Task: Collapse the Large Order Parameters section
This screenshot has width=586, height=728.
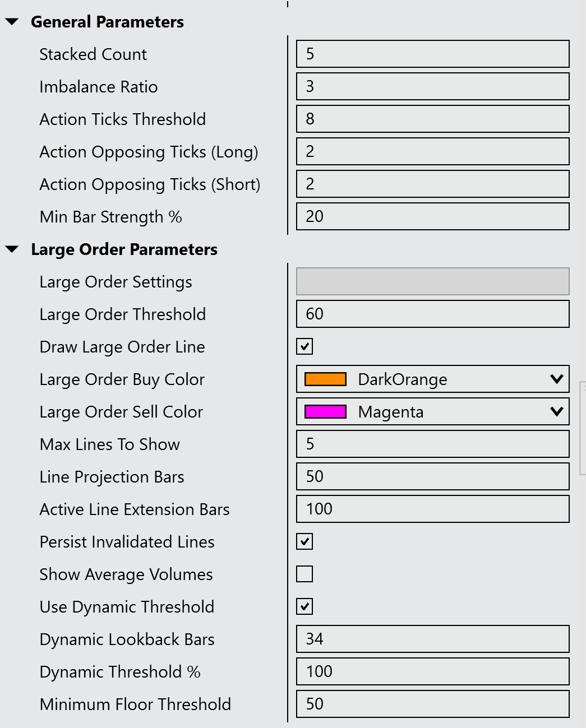Action: click(12, 250)
